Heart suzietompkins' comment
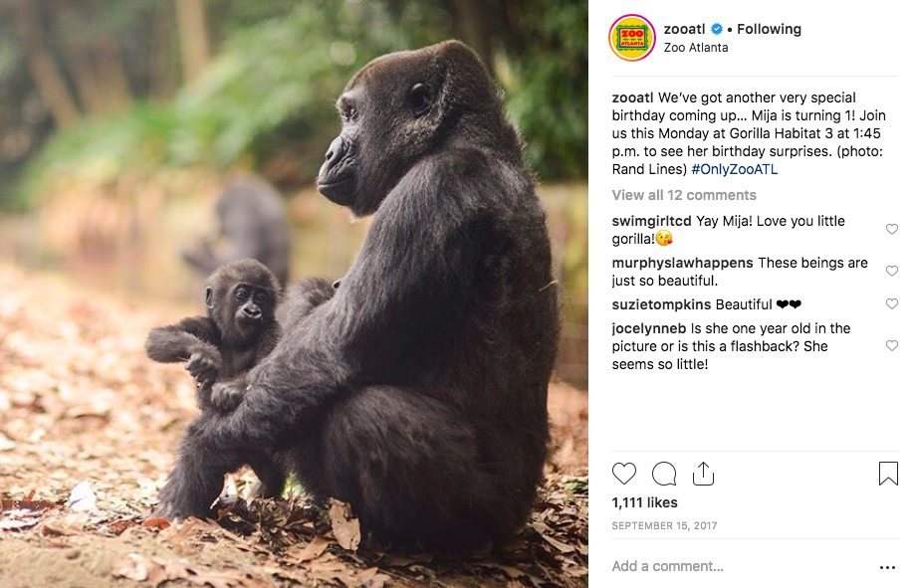 892,303
